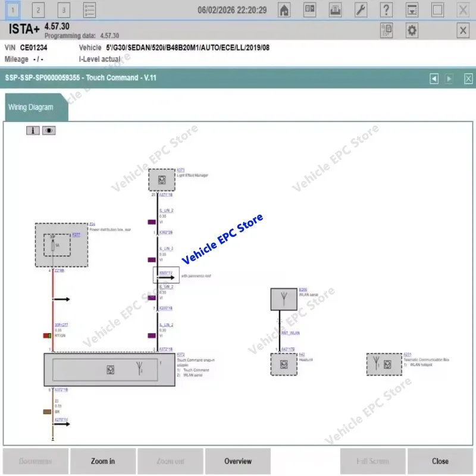476x476 pixels.
Task: Select toolbar step box 2
Action: click(x=38, y=10)
